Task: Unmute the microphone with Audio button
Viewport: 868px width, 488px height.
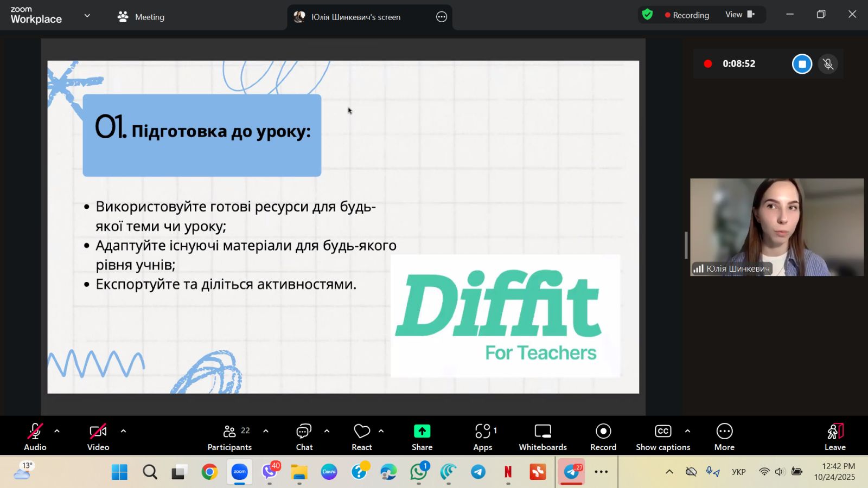Action: (x=35, y=436)
